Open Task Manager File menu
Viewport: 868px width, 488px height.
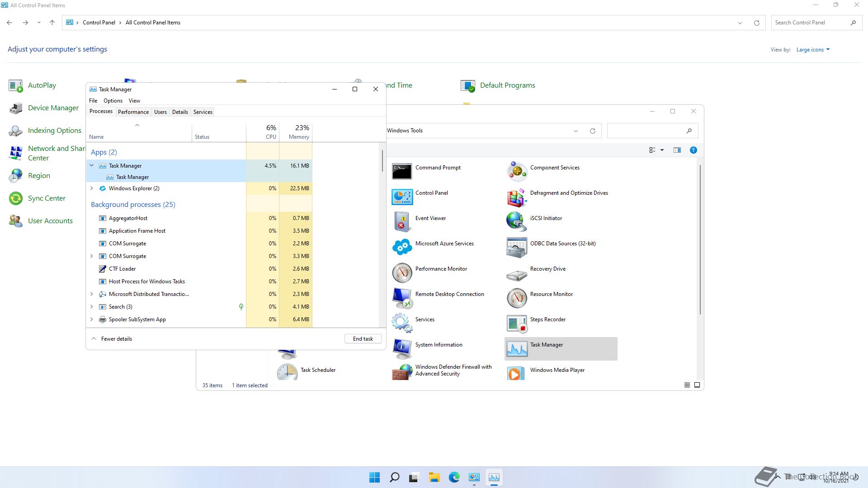click(x=93, y=101)
